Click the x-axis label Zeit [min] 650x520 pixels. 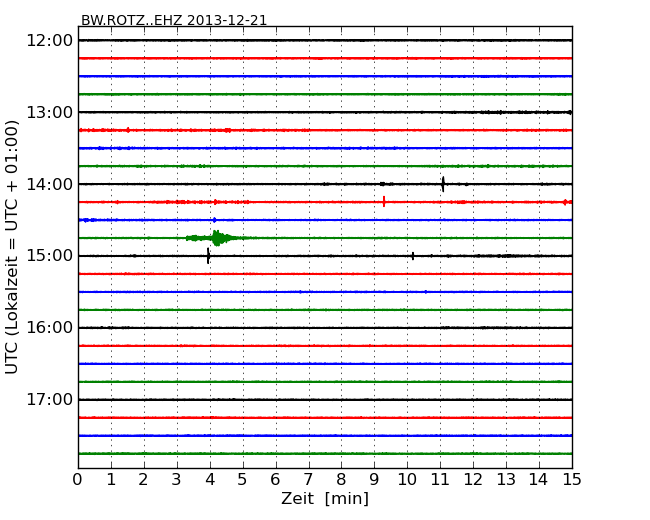325,498
